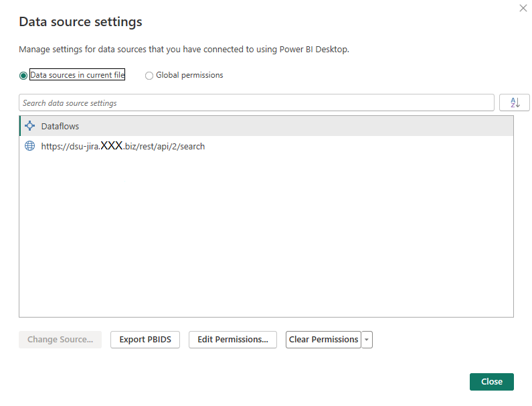Click the 'Manage settings for data sources' description text
The image size is (532, 406).
184,49
